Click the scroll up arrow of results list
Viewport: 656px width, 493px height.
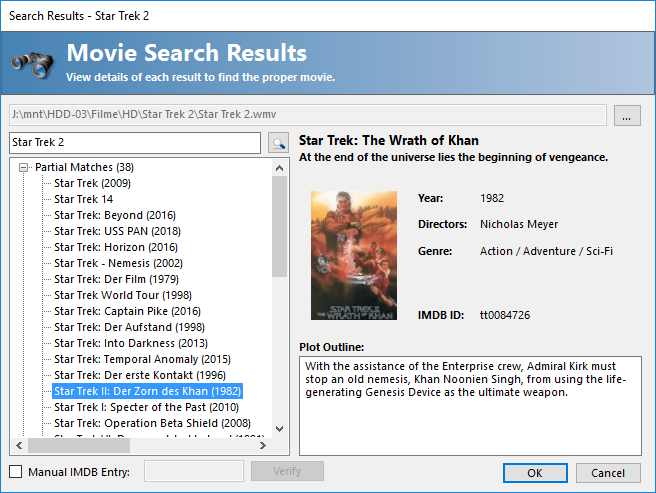(x=279, y=168)
